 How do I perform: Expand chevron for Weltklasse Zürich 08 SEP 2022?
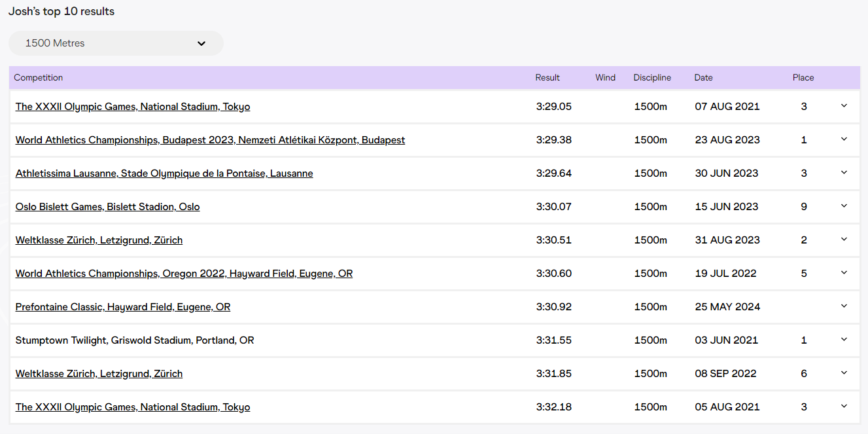844,373
